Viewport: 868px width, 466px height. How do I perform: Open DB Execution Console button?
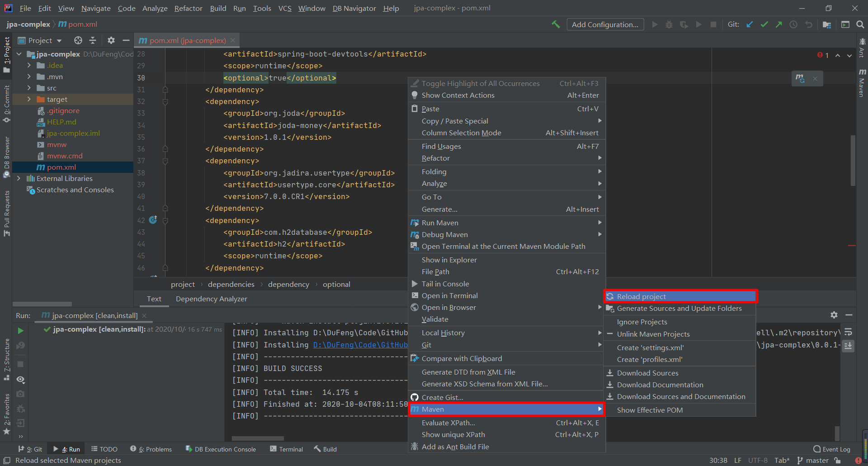coord(221,449)
